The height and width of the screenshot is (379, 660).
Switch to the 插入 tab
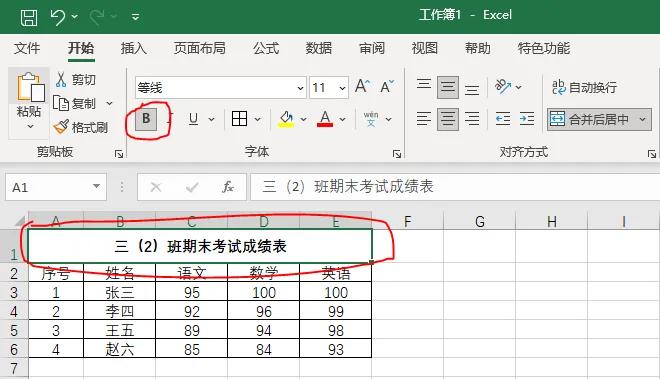pyautogui.click(x=134, y=48)
